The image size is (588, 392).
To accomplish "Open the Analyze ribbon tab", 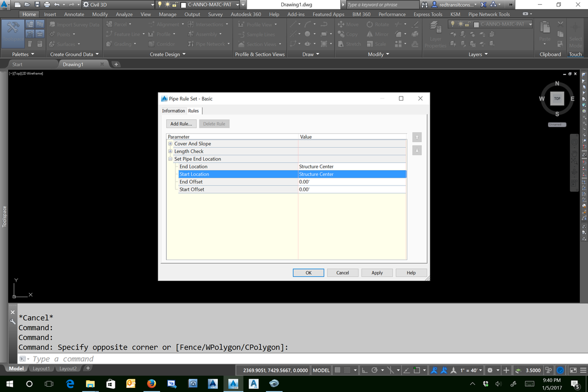I will 124,14.
